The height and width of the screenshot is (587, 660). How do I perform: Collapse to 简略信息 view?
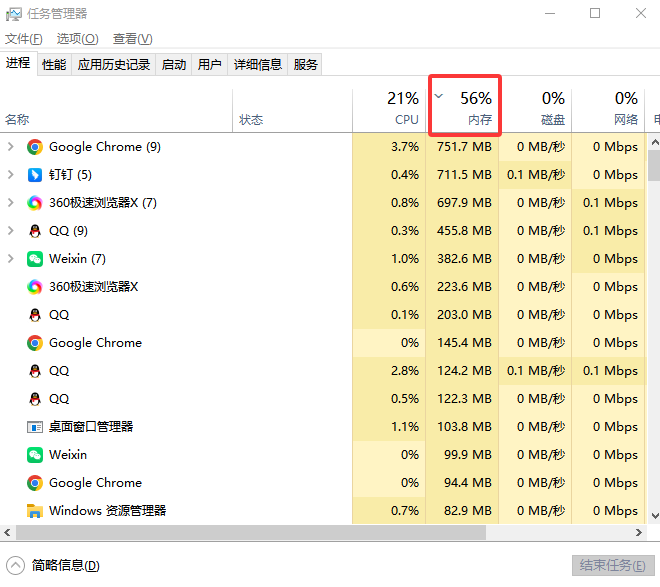(x=56, y=565)
